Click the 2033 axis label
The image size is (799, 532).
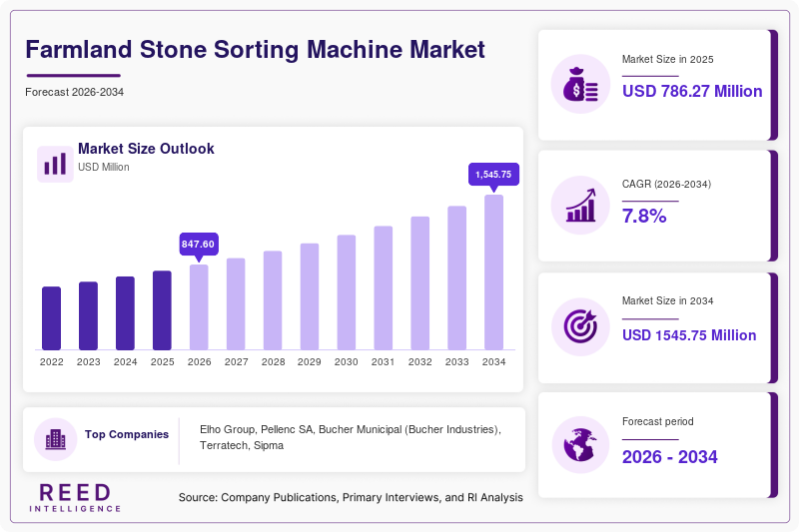pyautogui.click(x=457, y=362)
